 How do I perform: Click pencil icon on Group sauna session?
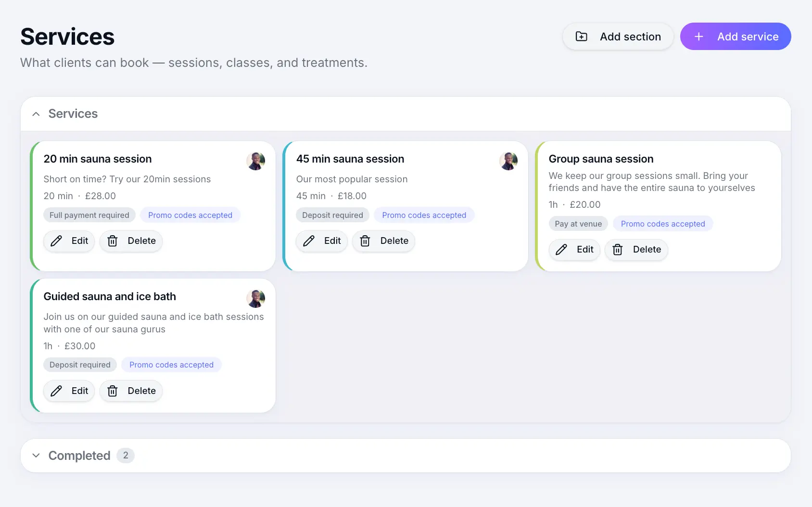[561, 250]
